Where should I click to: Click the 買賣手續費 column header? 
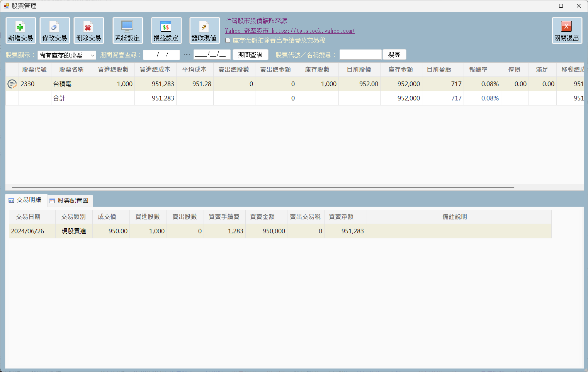click(x=224, y=217)
